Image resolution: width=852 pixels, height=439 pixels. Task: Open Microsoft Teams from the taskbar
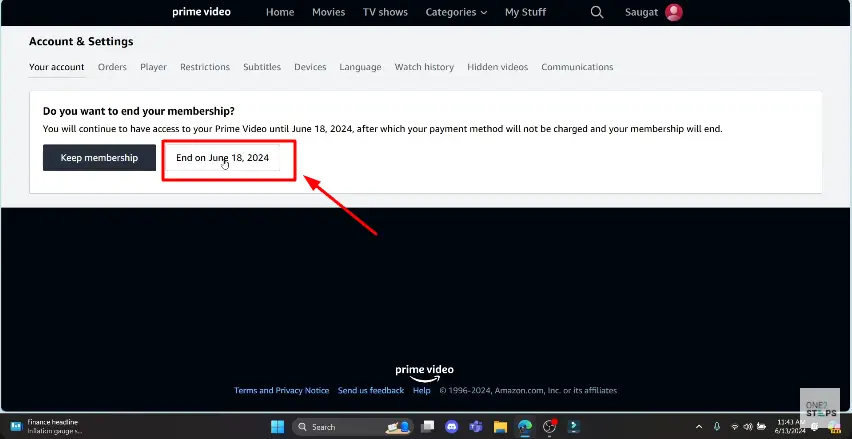(476, 427)
